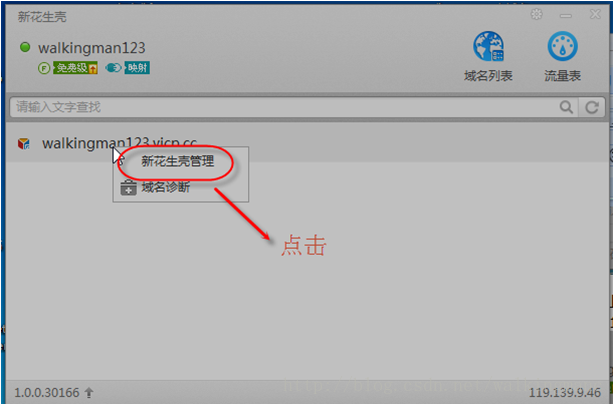Image resolution: width=614 pixels, height=405 pixels.
Task: Open the 域名列表 globe icon
Action: (488, 46)
